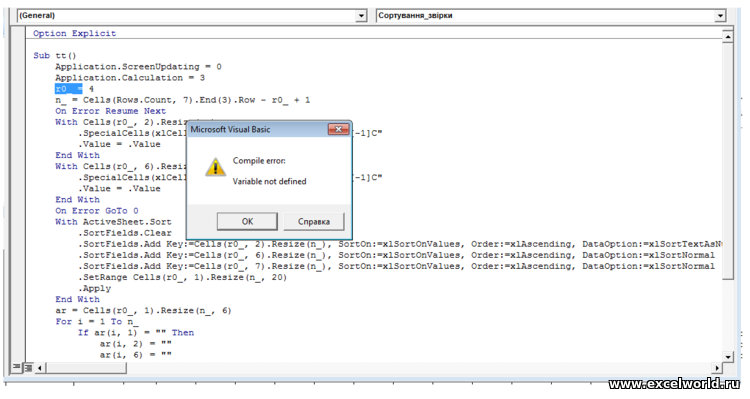Click the Справка help button
This screenshot has height=399, width=750.
[x=314, y=222]
